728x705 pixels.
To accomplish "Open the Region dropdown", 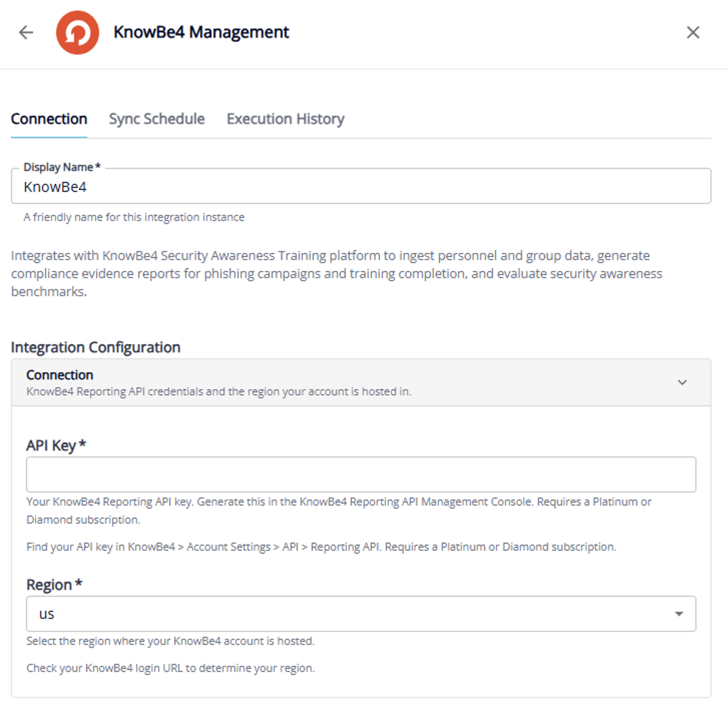I will pyautogui.click(x=361, y=614).
